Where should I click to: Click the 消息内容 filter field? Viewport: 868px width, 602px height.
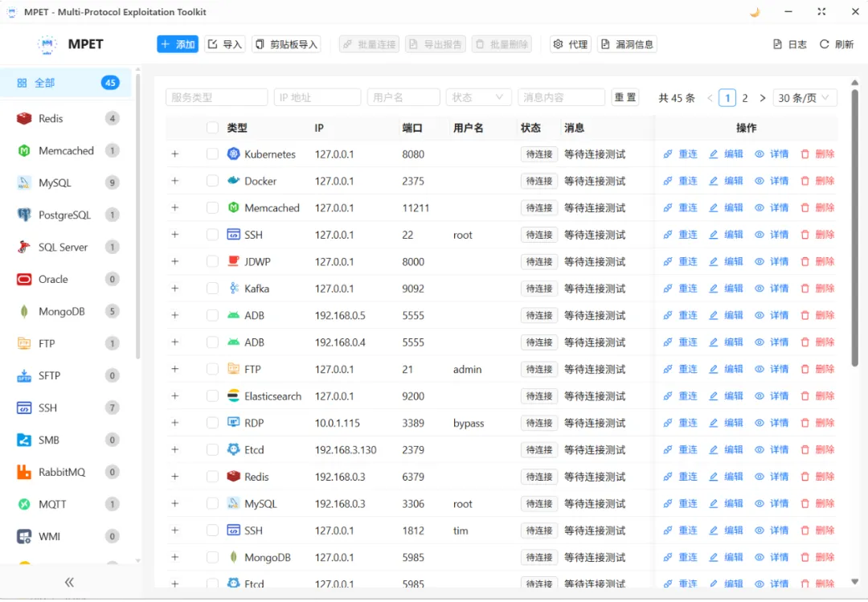click(561, 97)
